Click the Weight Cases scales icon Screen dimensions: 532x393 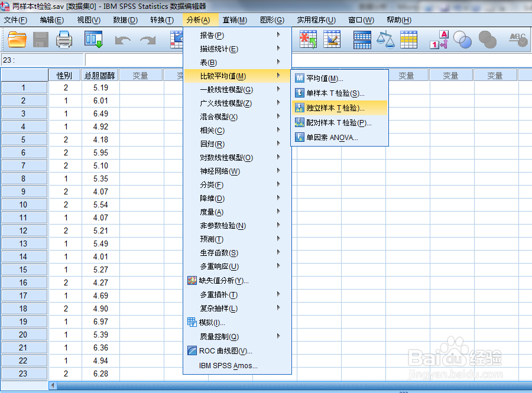coord(385,40)
